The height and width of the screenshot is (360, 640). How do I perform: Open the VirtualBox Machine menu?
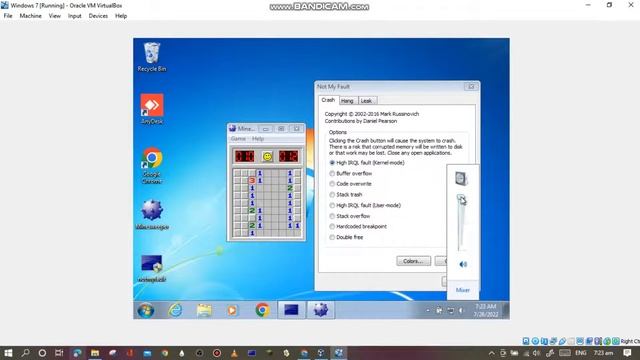click(x=31, y=16)
